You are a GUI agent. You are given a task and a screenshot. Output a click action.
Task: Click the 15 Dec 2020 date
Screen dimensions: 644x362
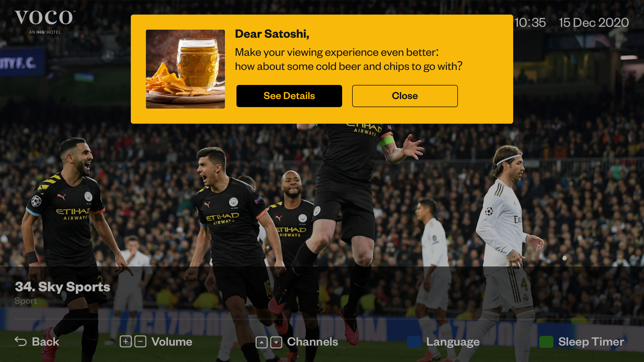pos(594,23)
